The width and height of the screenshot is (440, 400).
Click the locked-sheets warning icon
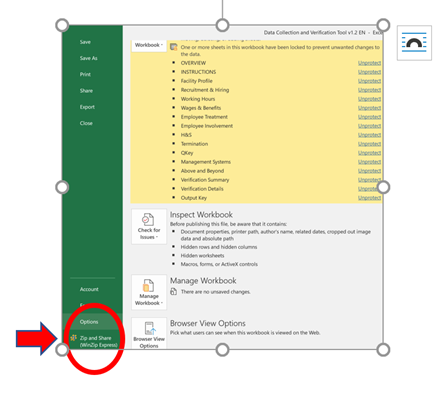174,47
